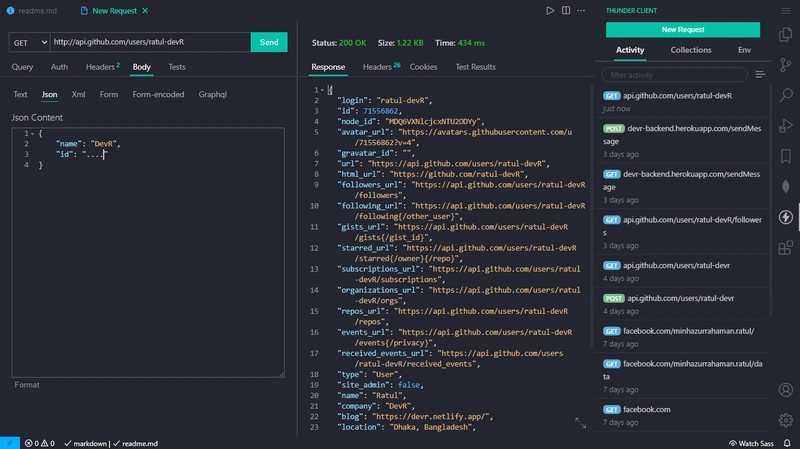Open POST api.github.com/users/ratul-devr activity entry
Image resolution: width=800 pixels, height=449 pixels.
click(x=684, y=304)
